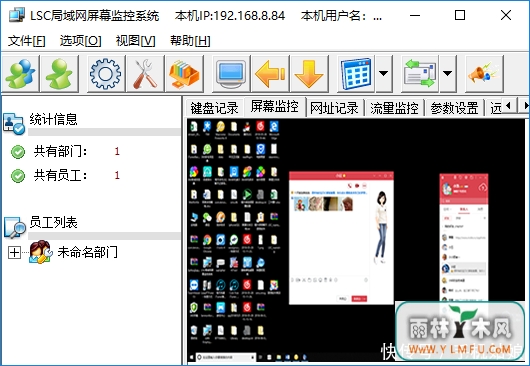Open dropdown arrow beside the envelope transfer icon
Viewport: 530px width, 366px height.
click(448, 74)
